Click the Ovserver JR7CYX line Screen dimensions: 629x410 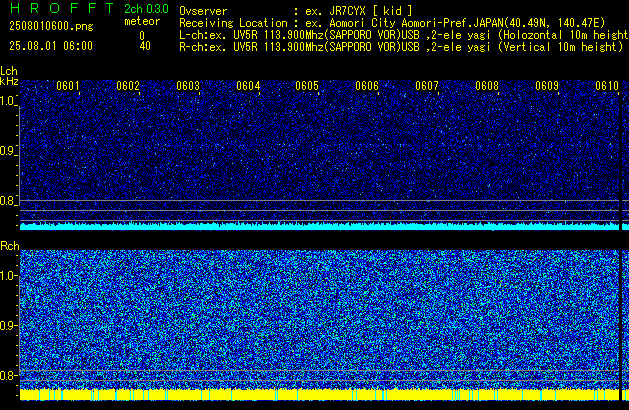coord(296,11)
